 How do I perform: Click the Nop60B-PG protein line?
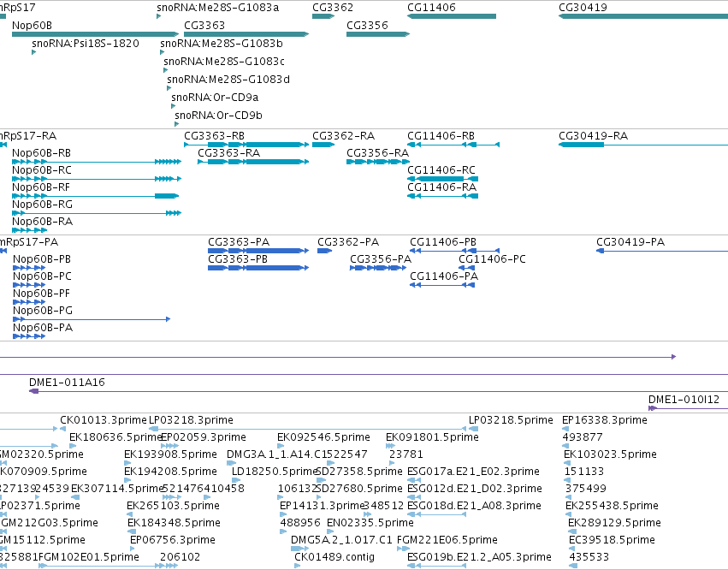(92, 319)
